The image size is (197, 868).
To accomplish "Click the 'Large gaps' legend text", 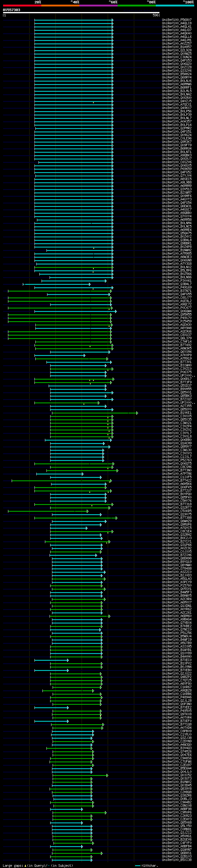I will pos(13,865).
